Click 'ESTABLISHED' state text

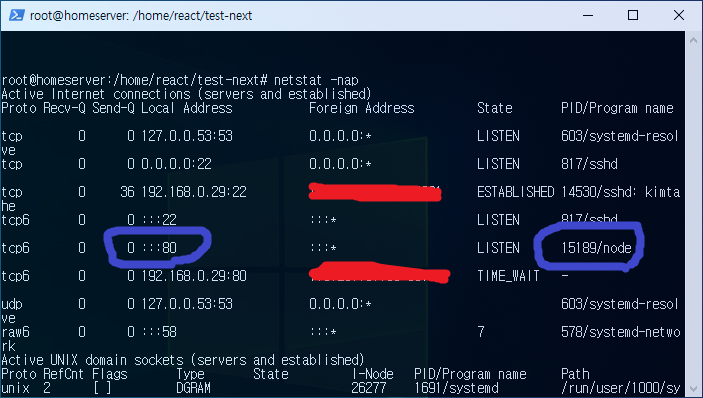click(516, 192)
